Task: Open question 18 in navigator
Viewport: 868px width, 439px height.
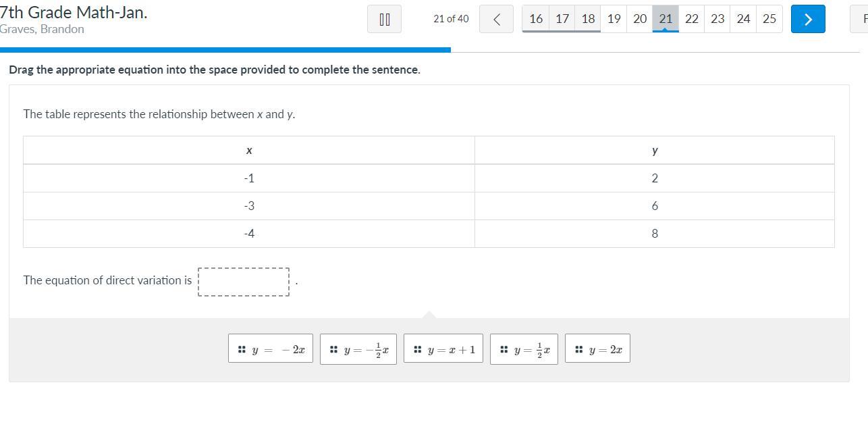Action: (x=588, y=19)
